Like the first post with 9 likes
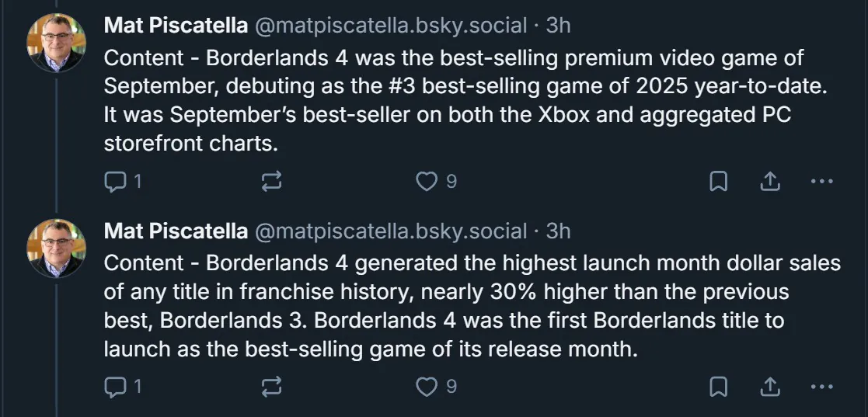868x417 pixels. point(427,182)
